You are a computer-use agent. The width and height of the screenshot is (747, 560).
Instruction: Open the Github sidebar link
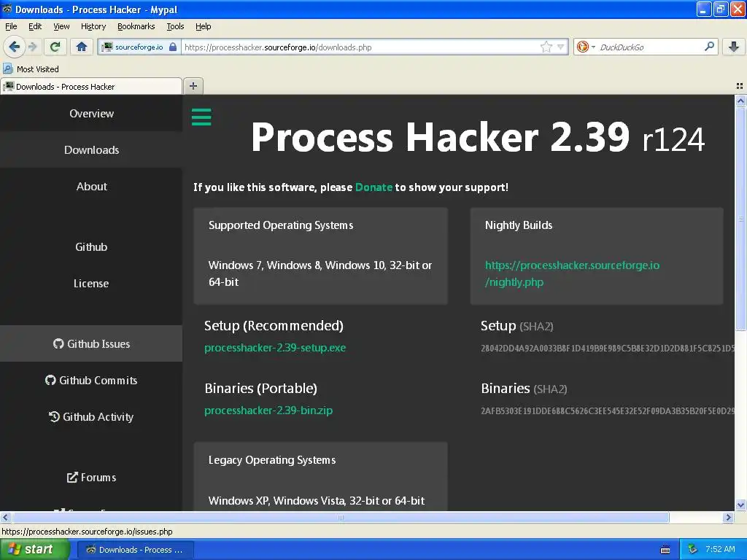point(91,247)
